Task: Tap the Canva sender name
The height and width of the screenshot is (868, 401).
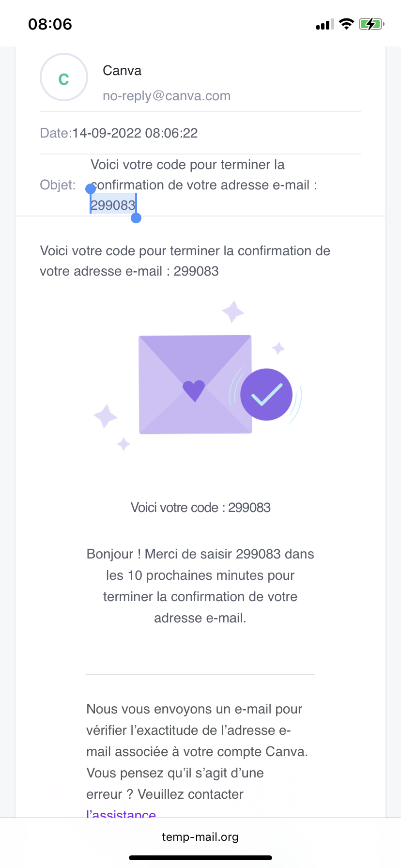Action: (x=122, y=71)
